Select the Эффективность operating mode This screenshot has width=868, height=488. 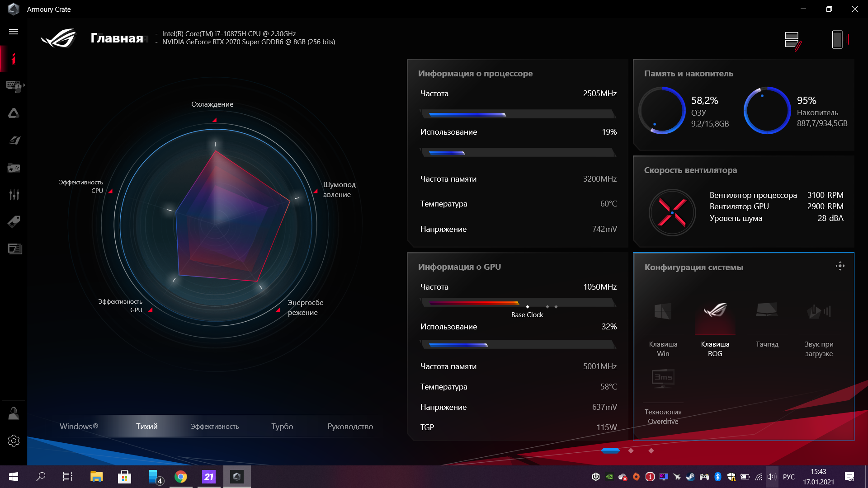coord(215,427)
